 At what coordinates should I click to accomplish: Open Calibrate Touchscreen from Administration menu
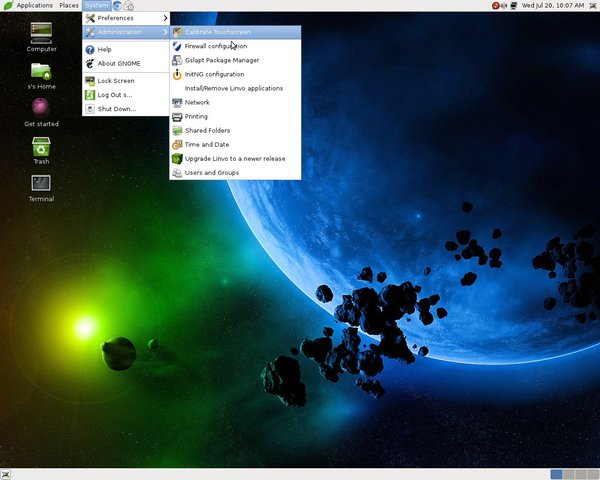tap(235, 32)
